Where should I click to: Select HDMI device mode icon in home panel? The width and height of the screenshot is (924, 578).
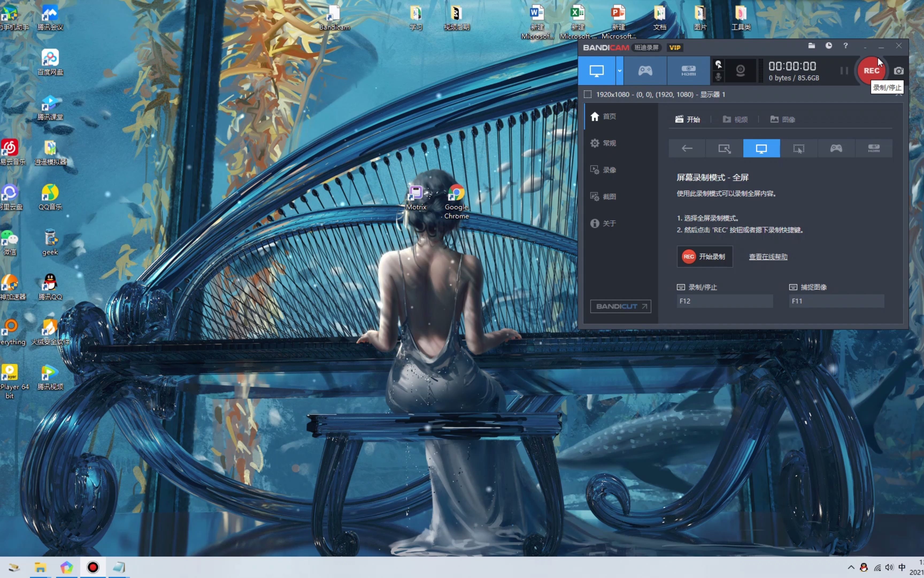click(x=873, y=148)
